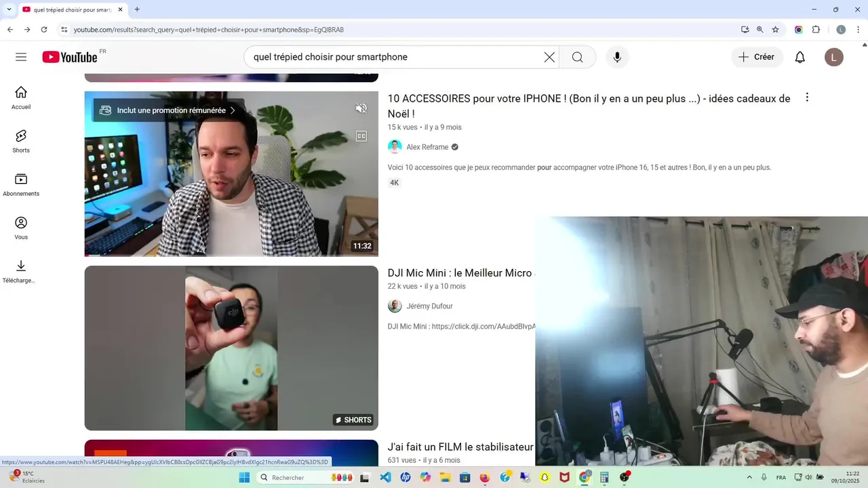The image size is (868, 488).
Task: Click the SHORTS badge on the thumbnail
Action: point(353,420)
